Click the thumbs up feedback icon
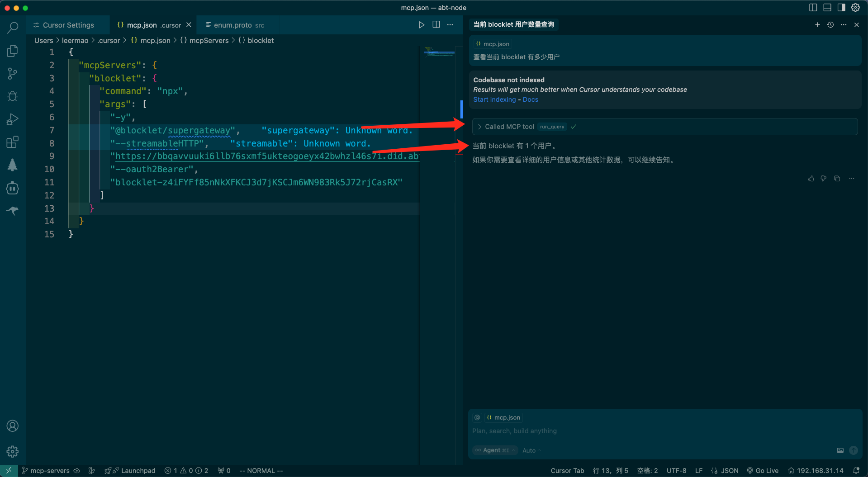This screenshot has width=868, height=477. [811, 179]
